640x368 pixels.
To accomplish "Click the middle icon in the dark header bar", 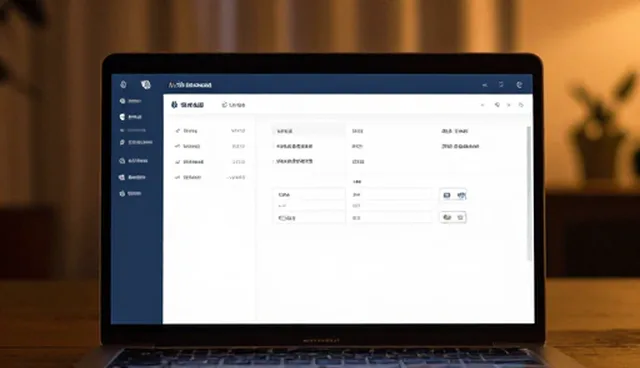I will click(x=501, y=84).
